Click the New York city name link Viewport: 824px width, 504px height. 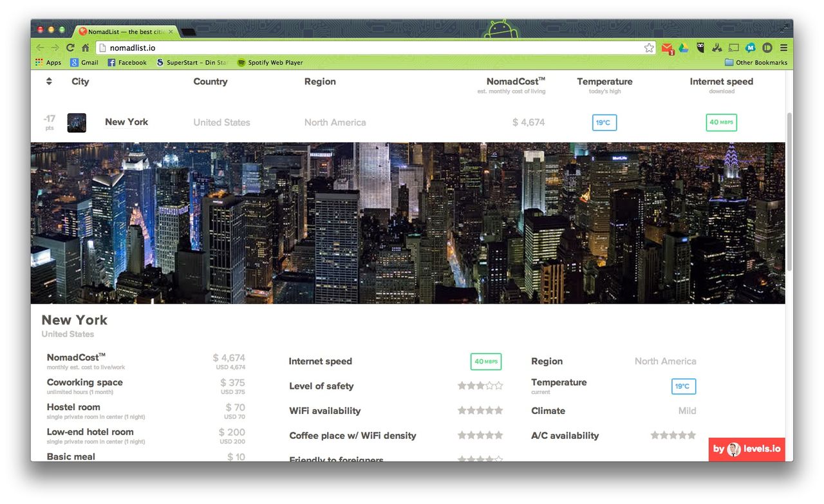[x=126, y=122]
